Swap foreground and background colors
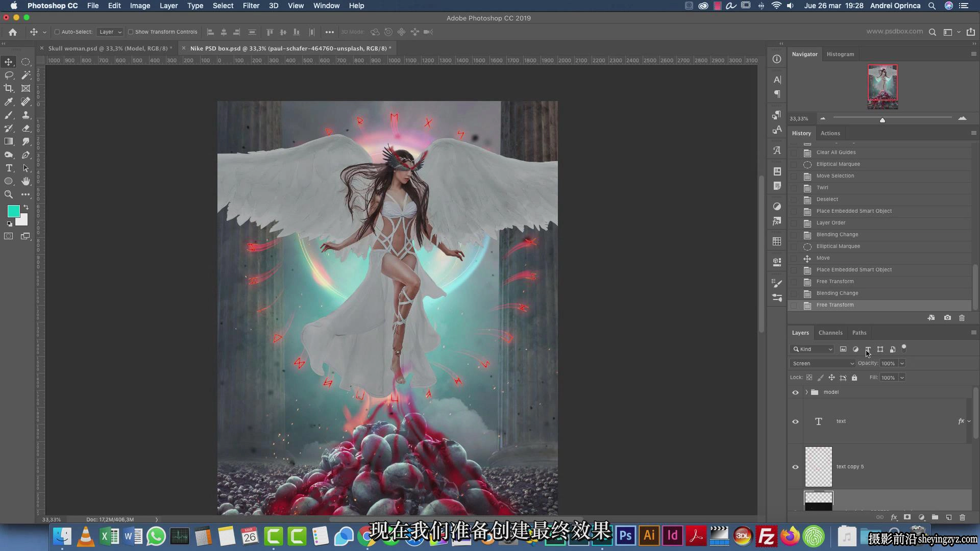980x551 pixels. [26, 207]
